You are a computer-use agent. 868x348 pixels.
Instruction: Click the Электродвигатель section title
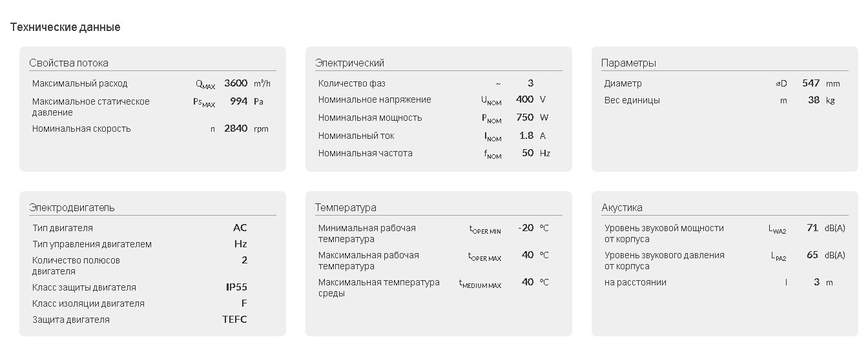point(72,207)
